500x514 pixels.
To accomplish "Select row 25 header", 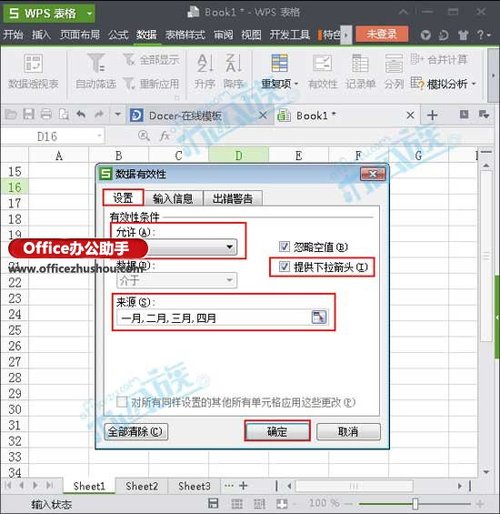I will [x=15, y=330].
